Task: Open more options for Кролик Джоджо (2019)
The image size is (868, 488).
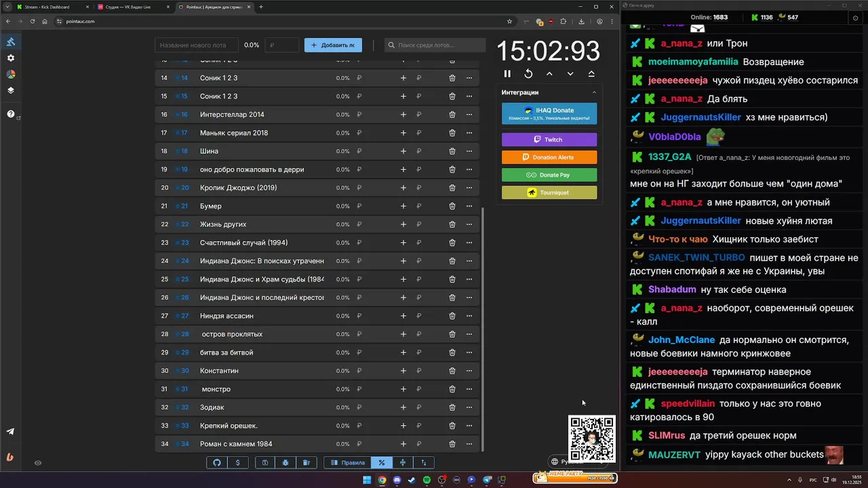Action: click(x=469, y=188)
